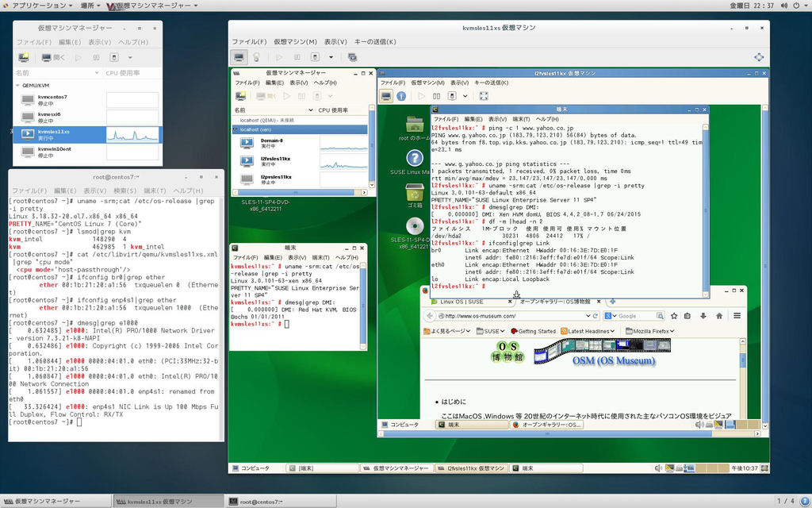812x508 pixels.
Task: Click the run (play) icon in host virt-manager toolbar
Action: pyautogui.click(x=79, y=57)
